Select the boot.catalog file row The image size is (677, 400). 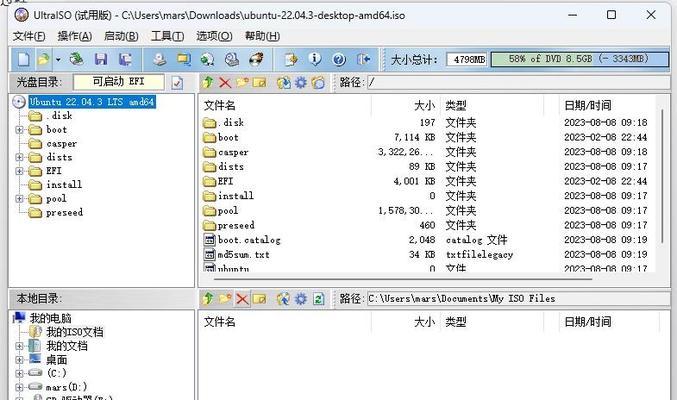(427, 240)
